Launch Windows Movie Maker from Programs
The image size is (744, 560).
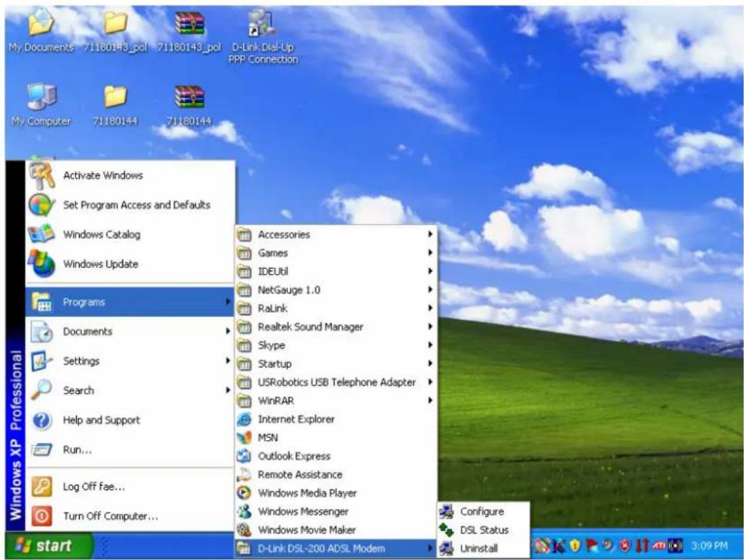click(336, 529)
